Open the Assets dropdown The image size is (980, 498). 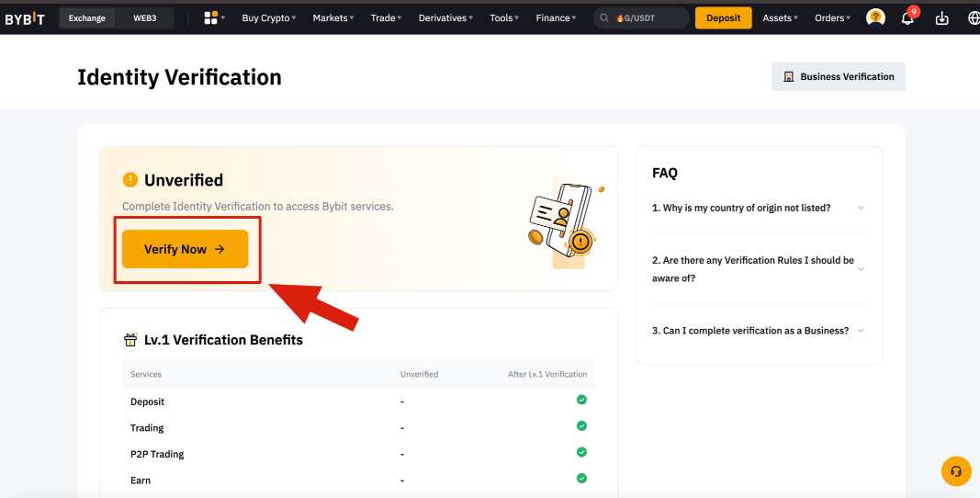pyautogui.click(x=780, y=18)
